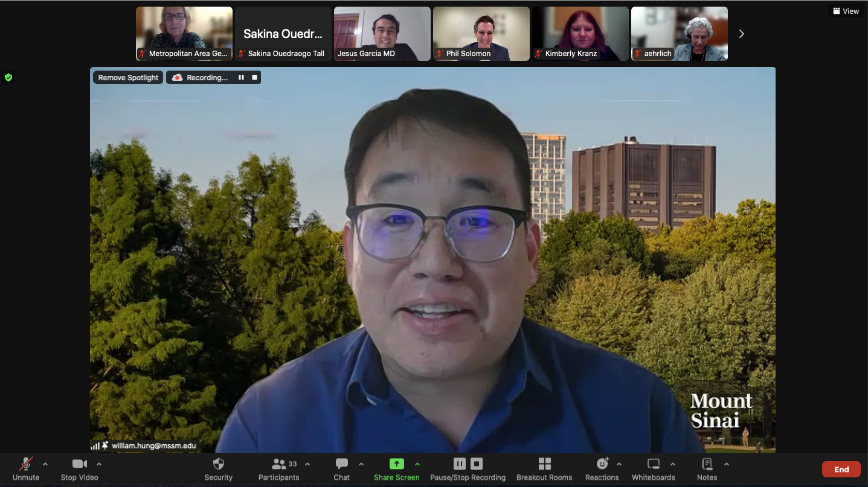Expand the Reactions options arrow
Viewport: 868px width, 487px height.
(x=619, y=464)
